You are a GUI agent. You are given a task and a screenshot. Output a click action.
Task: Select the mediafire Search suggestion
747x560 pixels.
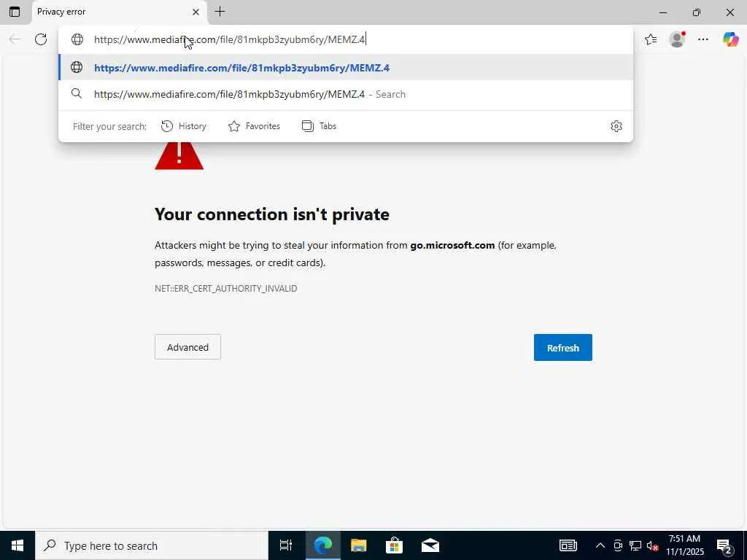click(x=345, y=94)
